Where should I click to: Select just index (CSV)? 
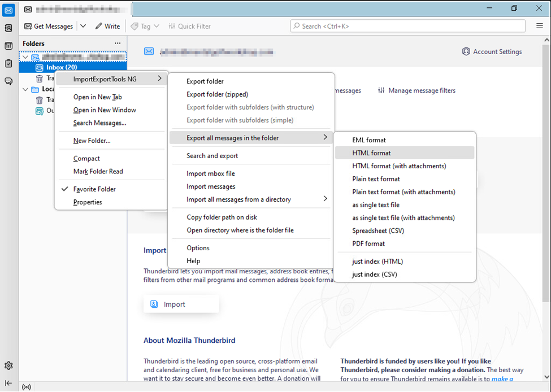pyautogui.click(x=405, y=275)
